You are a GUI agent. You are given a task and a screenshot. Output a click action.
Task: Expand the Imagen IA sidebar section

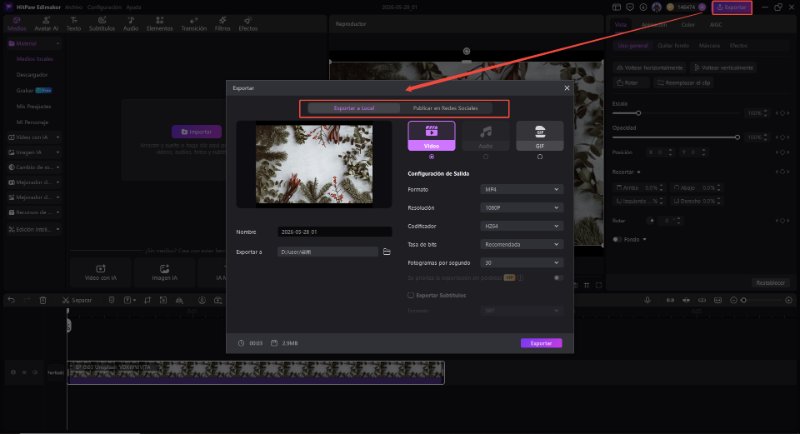[34, 152]
